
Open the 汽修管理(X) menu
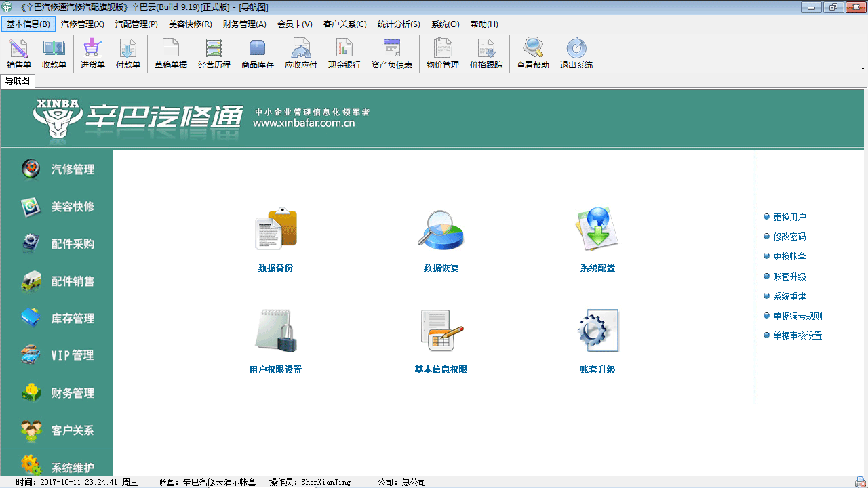pyautogui.click(x=83, y=24)
